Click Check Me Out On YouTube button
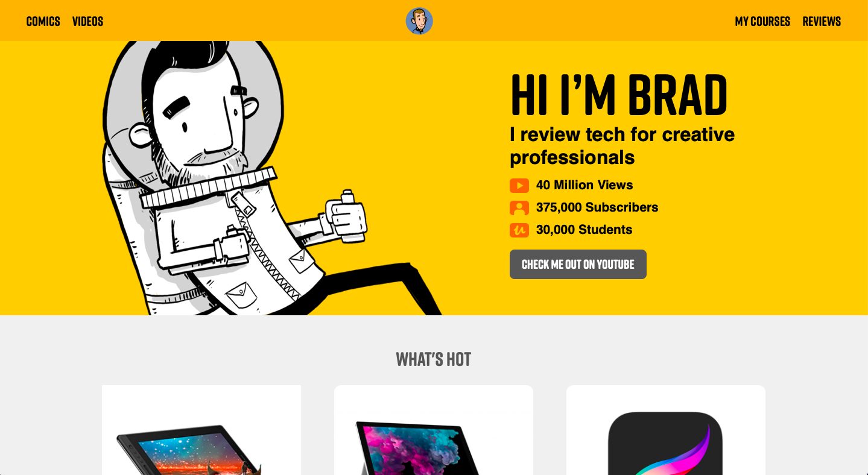Image resolution: width=868 pixels, height=475 pixels. pos(578,264)
